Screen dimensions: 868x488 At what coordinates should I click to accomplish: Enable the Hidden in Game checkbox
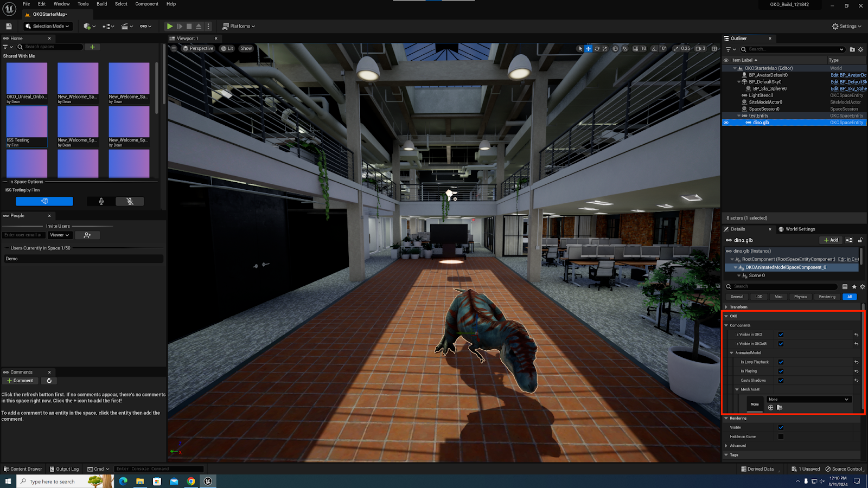781,436
